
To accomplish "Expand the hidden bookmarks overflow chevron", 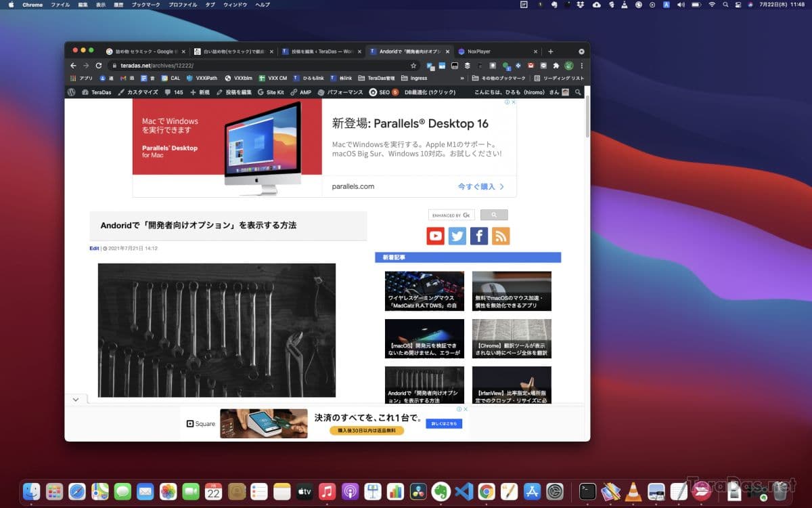I will tap(462, 78).
